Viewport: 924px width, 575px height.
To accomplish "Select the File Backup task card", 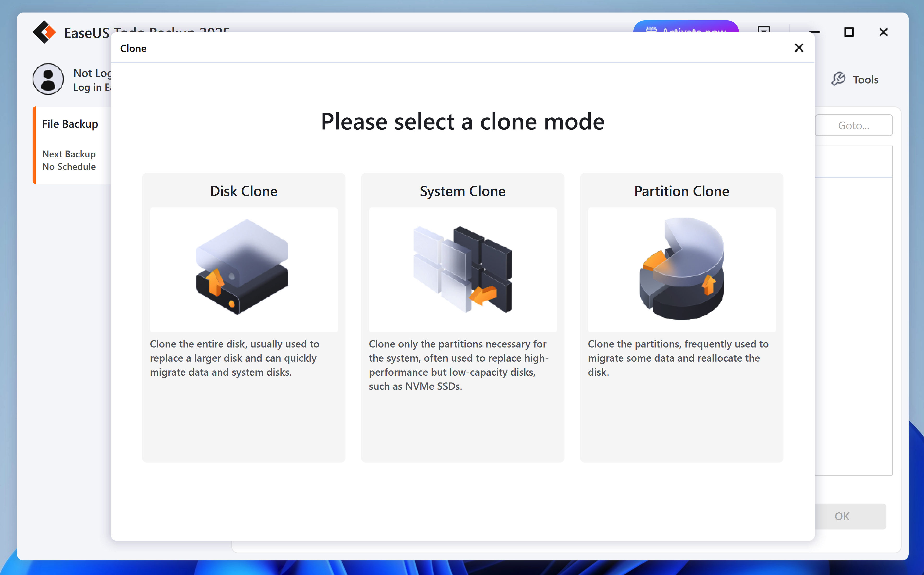I will [72, 145].
